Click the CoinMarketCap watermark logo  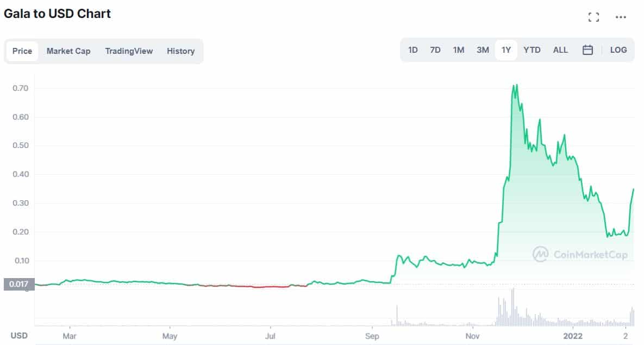580,254
